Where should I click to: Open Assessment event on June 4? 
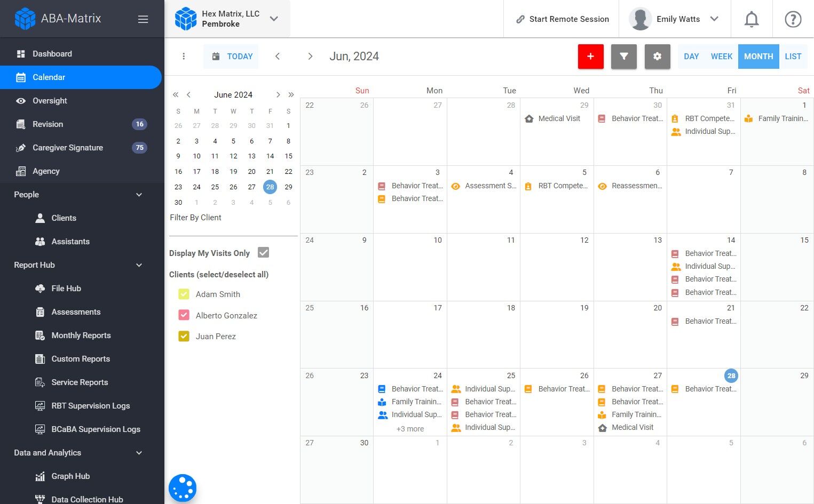coord(484,186)
